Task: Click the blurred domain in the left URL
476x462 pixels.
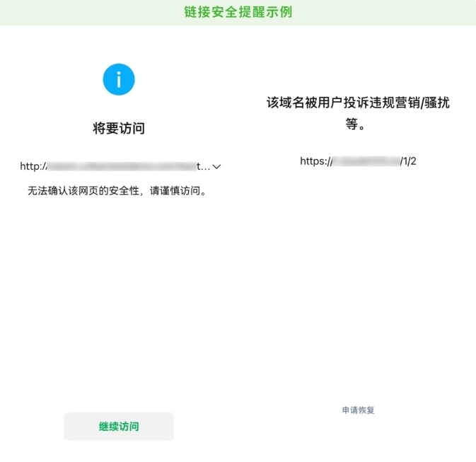Action: (x=120, y=167)
